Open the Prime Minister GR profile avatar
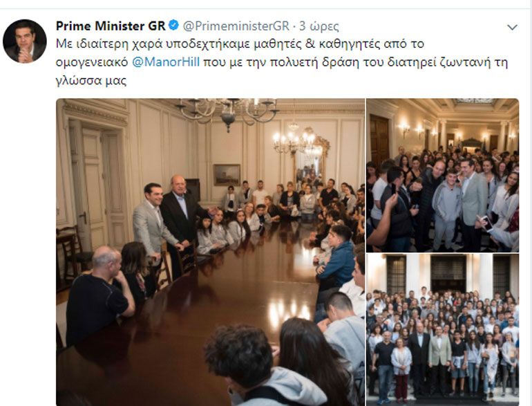532x406 pixels. (x=25, y=41)
